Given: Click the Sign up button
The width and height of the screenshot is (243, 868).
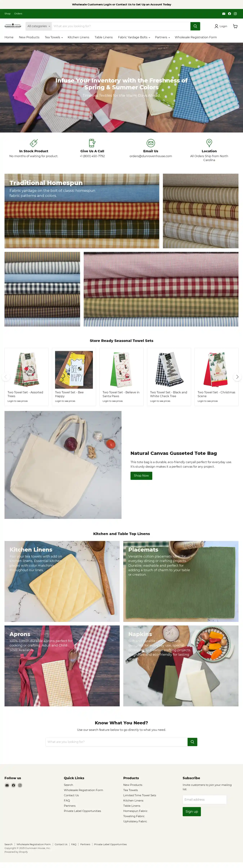Looking at the screenshot, I should point(192,811).
